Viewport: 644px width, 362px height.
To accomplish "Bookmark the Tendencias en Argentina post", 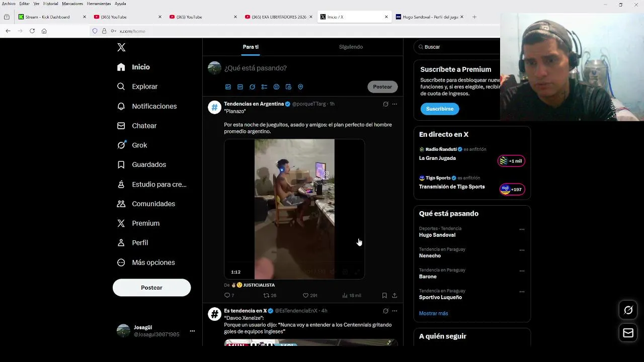I will tap(384, 296).
